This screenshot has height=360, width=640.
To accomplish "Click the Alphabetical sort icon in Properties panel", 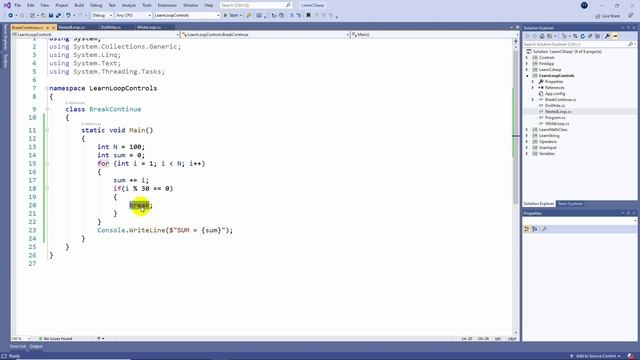I will tap(535, 229).
